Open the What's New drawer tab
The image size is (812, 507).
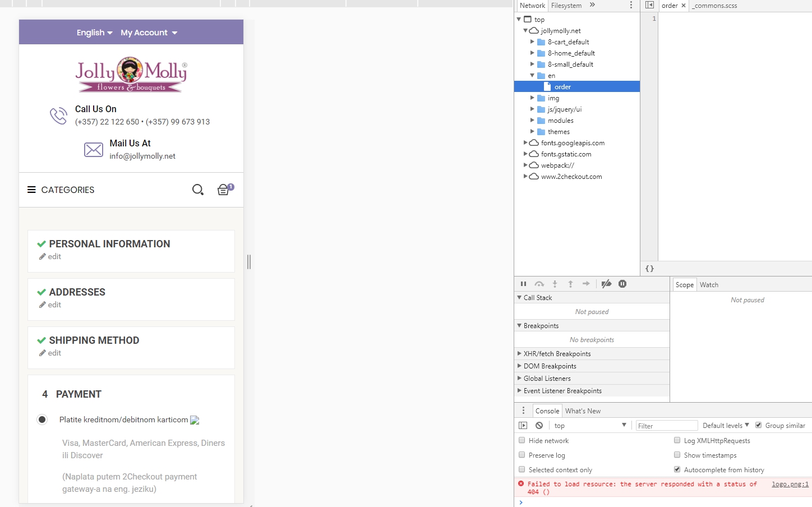[583, 411]
